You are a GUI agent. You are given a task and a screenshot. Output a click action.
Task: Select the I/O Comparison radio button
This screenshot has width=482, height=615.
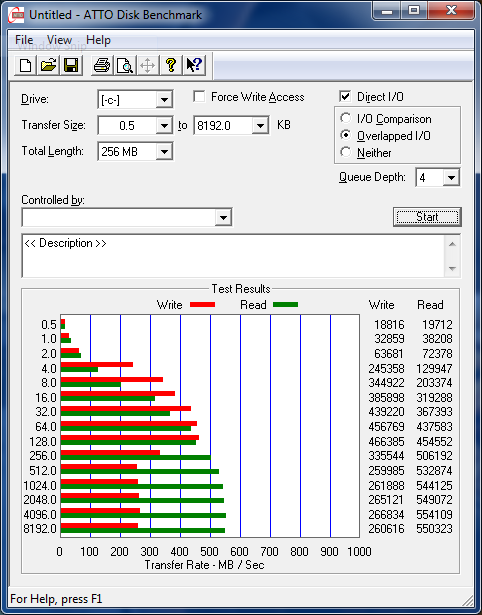click(346, 118)
